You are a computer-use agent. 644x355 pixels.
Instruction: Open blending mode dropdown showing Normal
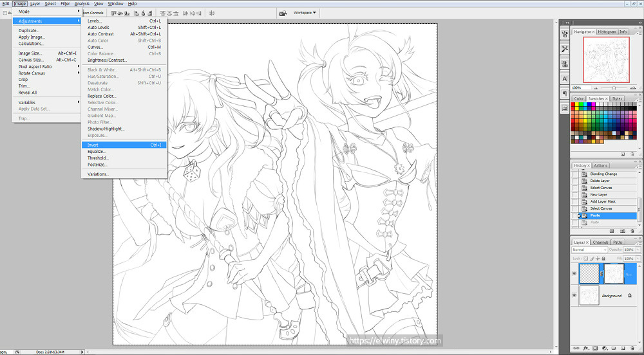[x=589, y=250]
